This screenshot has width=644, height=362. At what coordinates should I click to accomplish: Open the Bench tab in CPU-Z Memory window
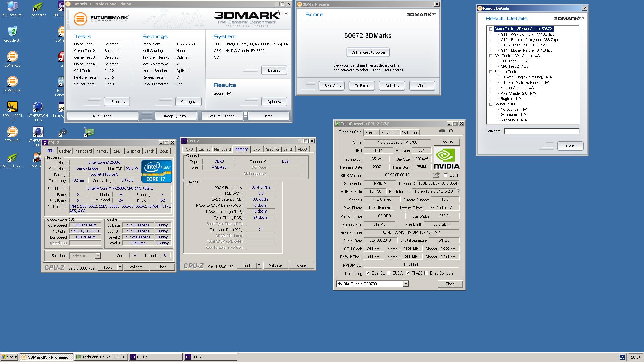(288, 149)
